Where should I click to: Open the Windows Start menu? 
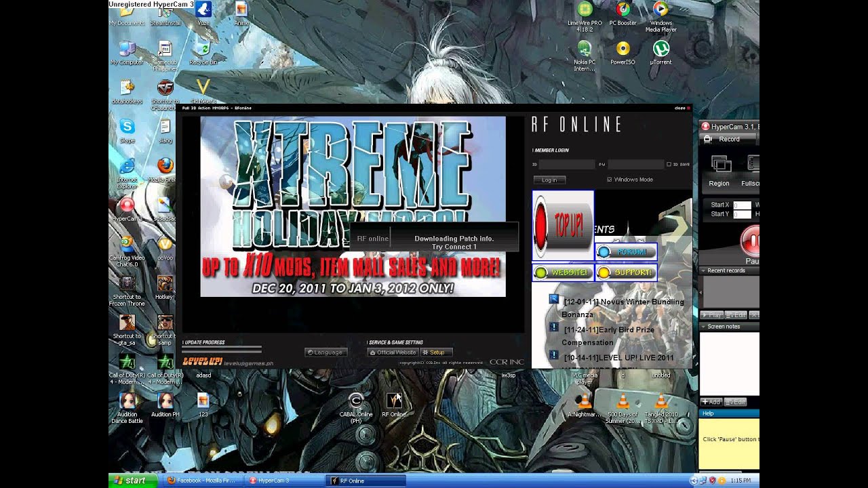(x=133, y=481)
